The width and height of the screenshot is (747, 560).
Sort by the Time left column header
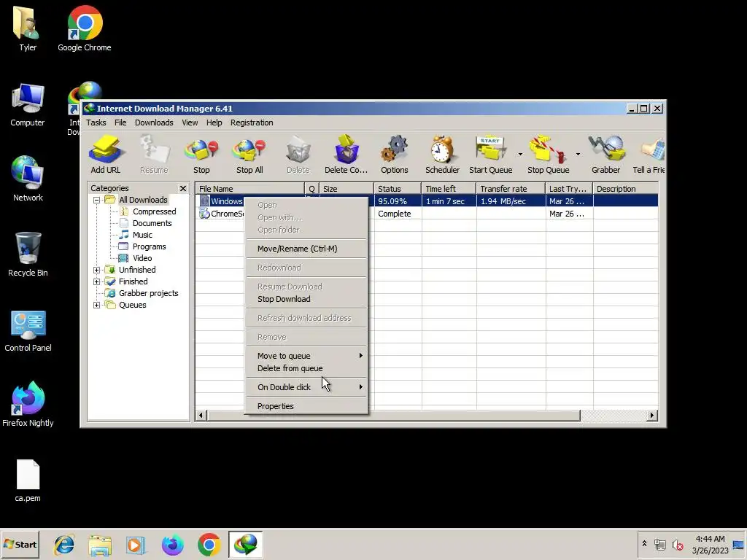pos(449,189)
